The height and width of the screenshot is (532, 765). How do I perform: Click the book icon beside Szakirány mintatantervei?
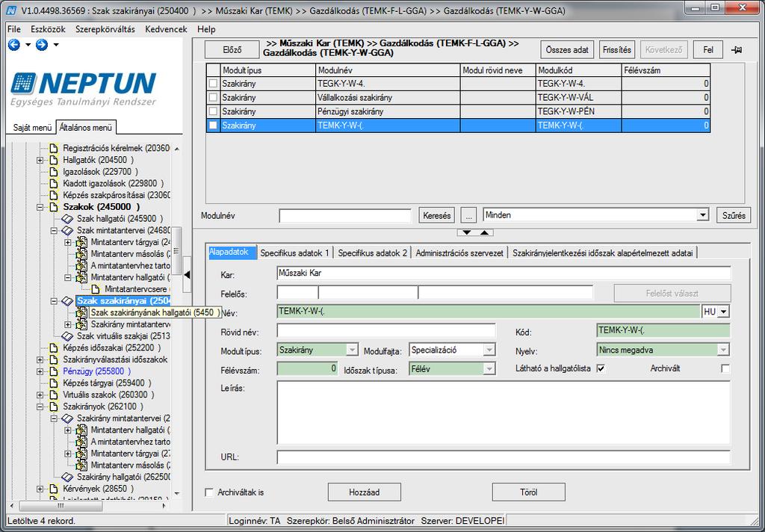(67, 418)
